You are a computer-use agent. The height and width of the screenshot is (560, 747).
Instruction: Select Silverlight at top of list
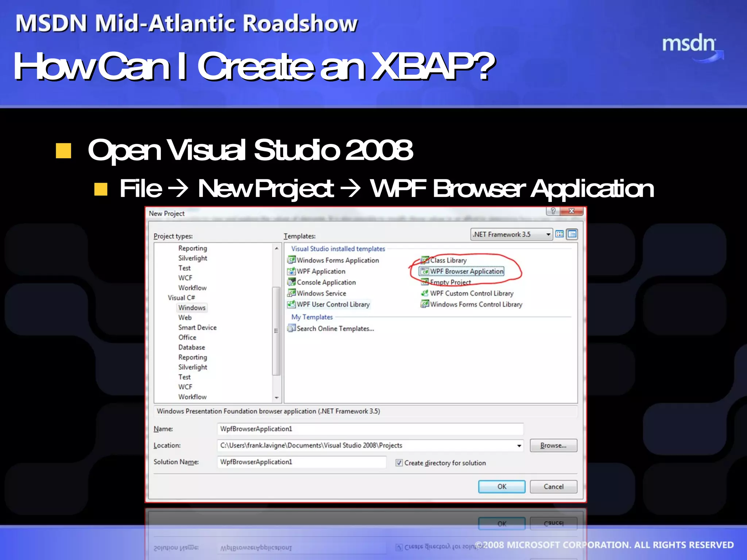(193, 258)
